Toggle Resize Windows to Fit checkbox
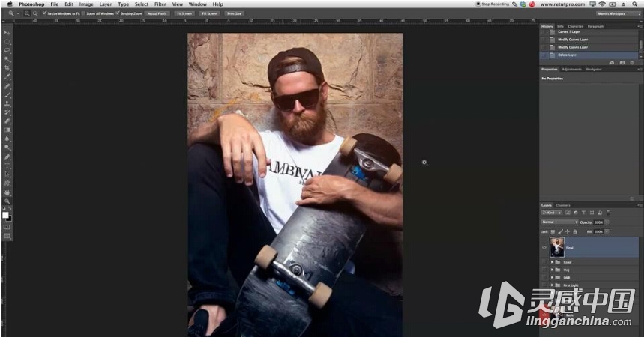 pyautogui.click(x=44, y=13)
